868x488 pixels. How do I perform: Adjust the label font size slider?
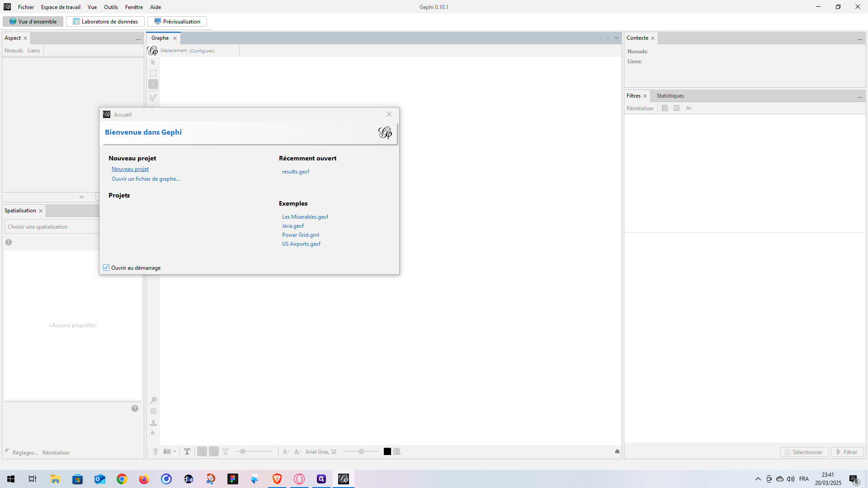[361, 451]
